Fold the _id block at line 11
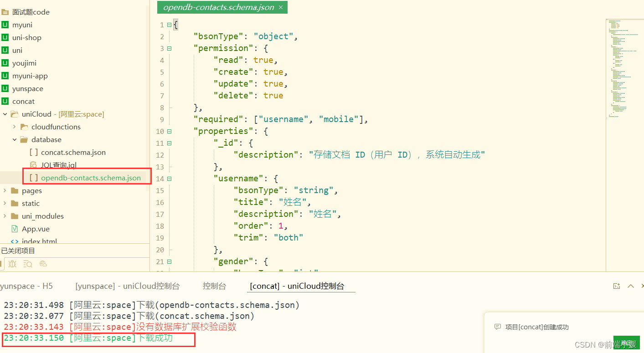 [x=170, y=143]
